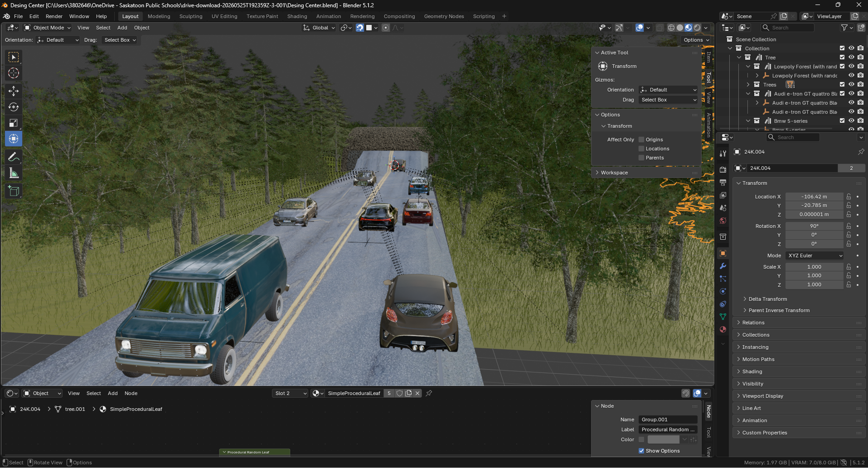Screen dimensions: 868x468
Task: Switch to the Modeling workspace tab
Action: click(159, 16)
